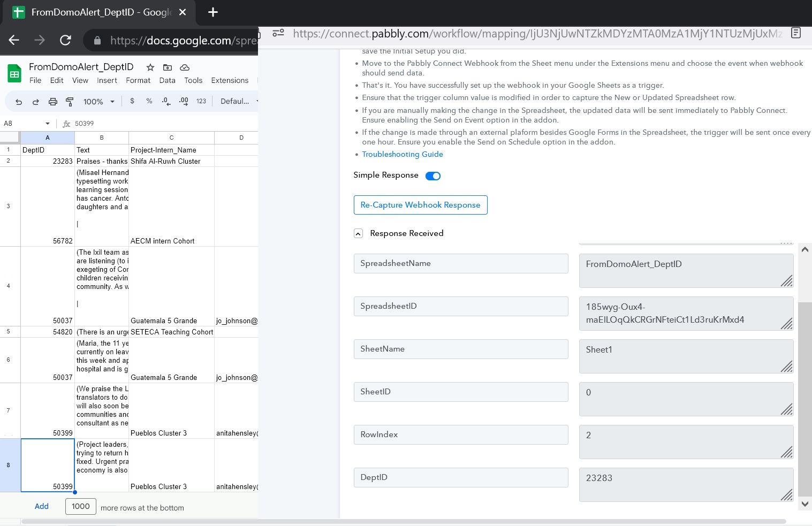Viewport: 812px width, 526px height.
Task: Click the horizontal scrollbar at the bottom
Action: pyautogui.click(x=404, y=521)
